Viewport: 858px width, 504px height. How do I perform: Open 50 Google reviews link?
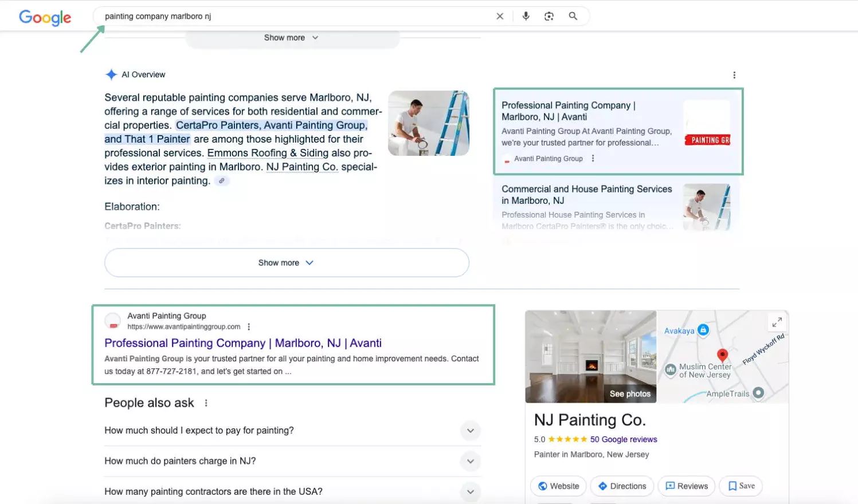tap(624, 439)
